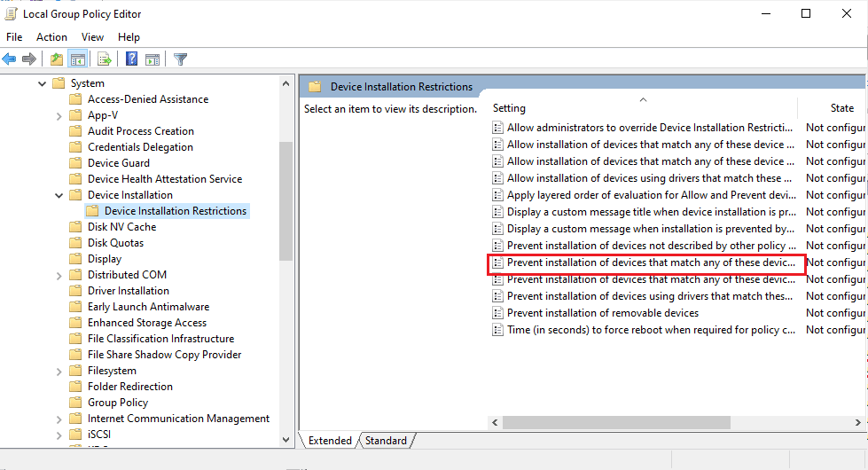Image resolution: width=868 pixels, height=470 pixels.
Task: Select 'Display a custom message when installation' setting
Action: point(651,229)
